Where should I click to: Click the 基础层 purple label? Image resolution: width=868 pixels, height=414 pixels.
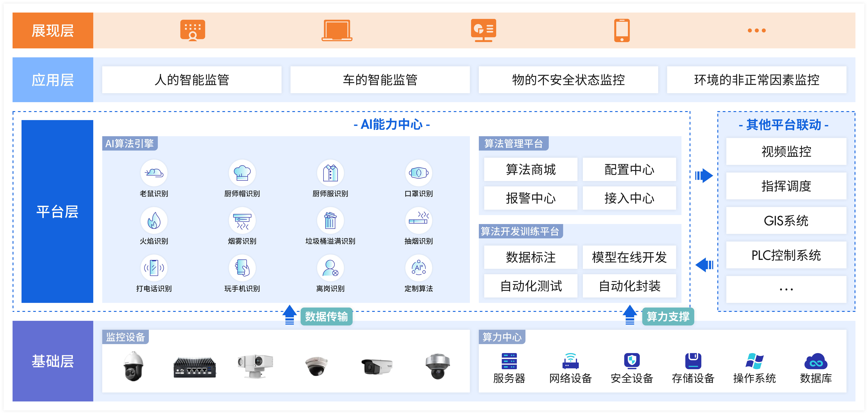tap(53, 361)
